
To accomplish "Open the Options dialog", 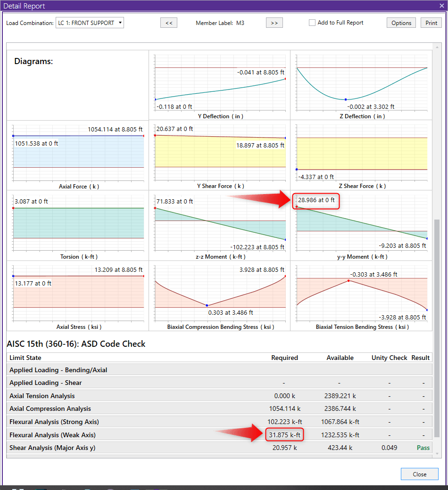I will click(401, 23).
